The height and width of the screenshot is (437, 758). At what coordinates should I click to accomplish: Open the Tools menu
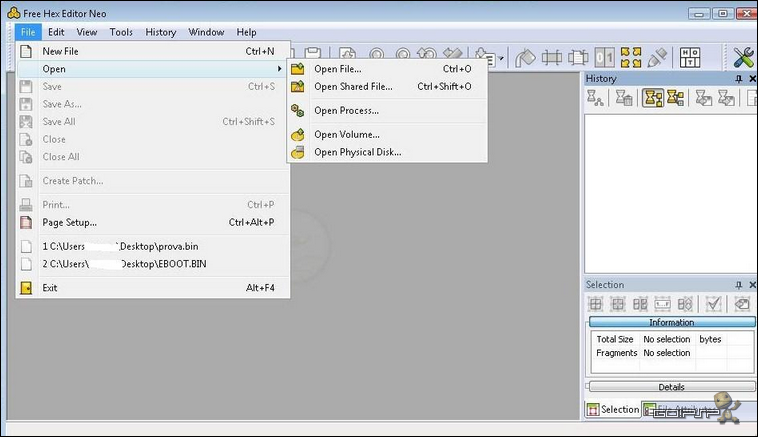121,32
